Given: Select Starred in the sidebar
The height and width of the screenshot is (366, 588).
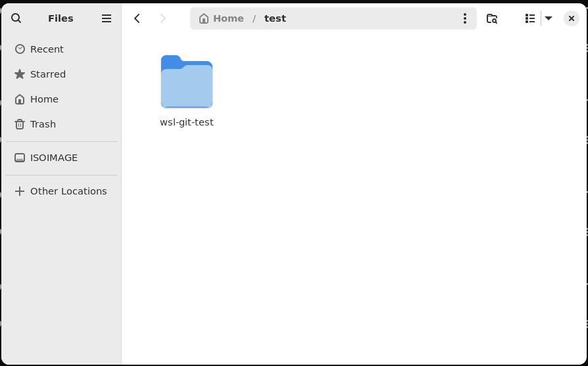Looking at the screenshot, I should (47, 74).
